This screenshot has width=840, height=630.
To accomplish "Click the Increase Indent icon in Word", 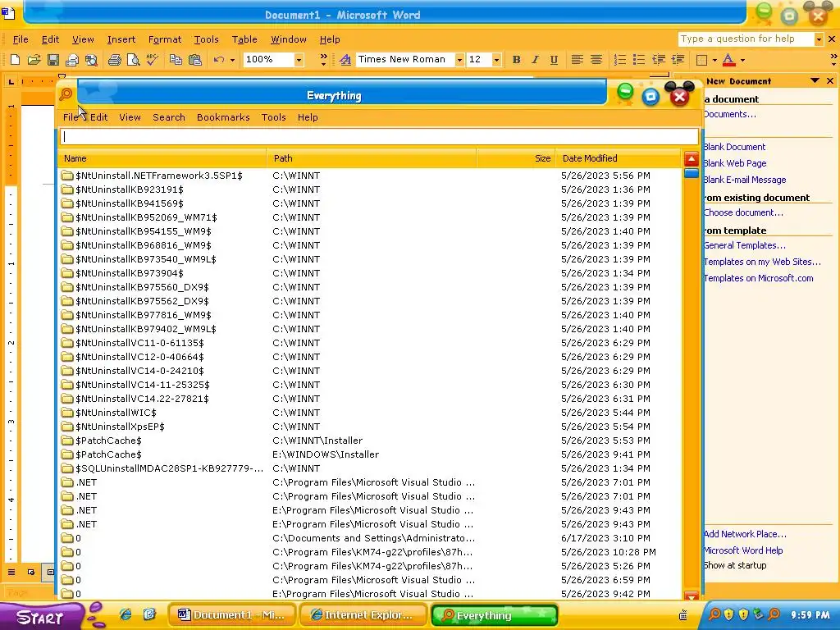I will coord(678,59).
